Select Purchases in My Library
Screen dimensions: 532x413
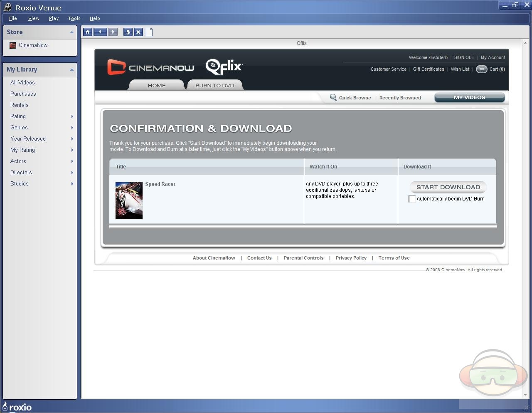pos(23,94)
